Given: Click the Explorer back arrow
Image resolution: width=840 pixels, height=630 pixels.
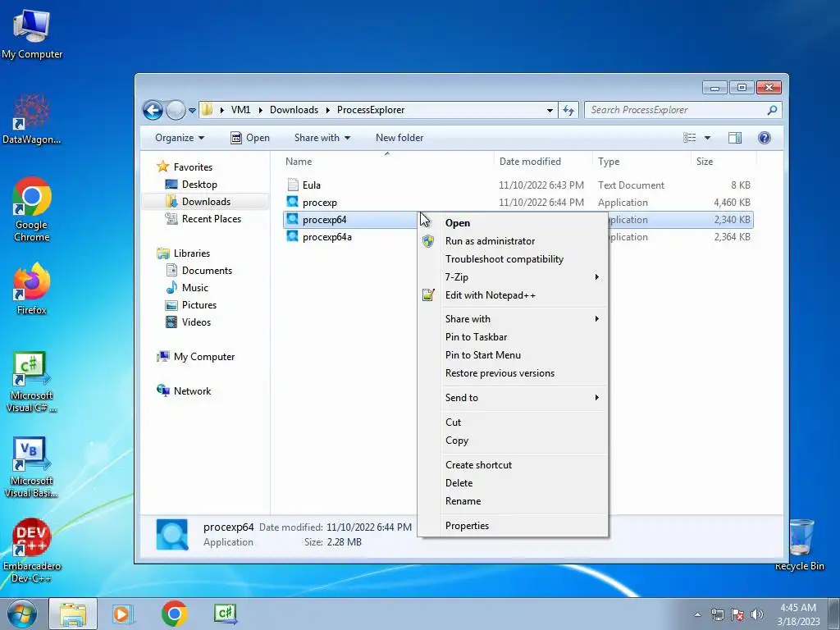Looking at the screenshot, I should point(153,111).
